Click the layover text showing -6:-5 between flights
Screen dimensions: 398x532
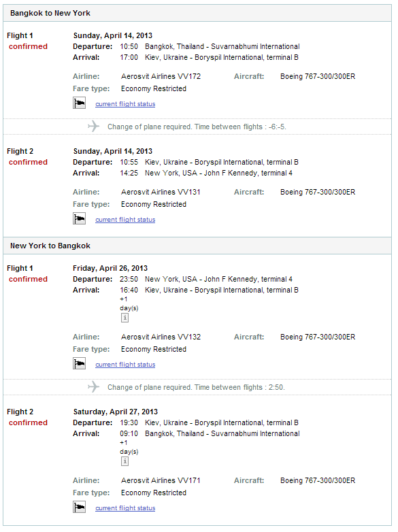(197, 127)
